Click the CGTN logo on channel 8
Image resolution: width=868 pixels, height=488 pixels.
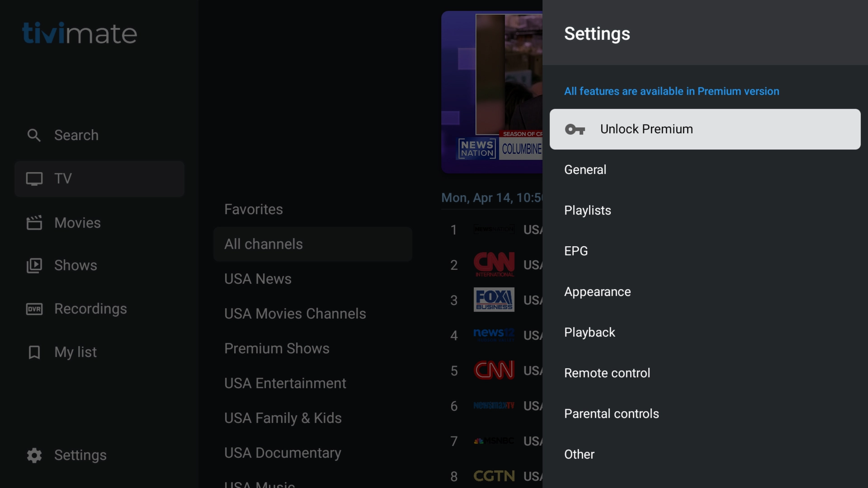pos(494,476)
